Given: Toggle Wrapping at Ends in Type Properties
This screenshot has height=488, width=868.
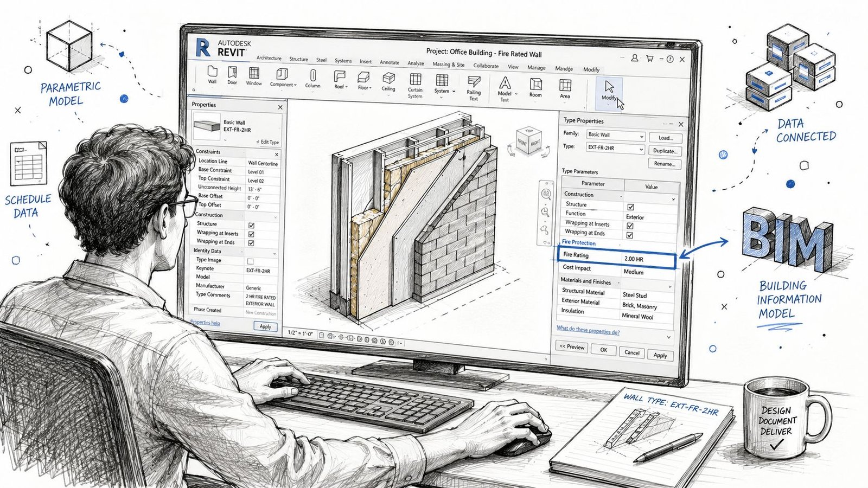Looking at the screenshot, I should [630, 235].
